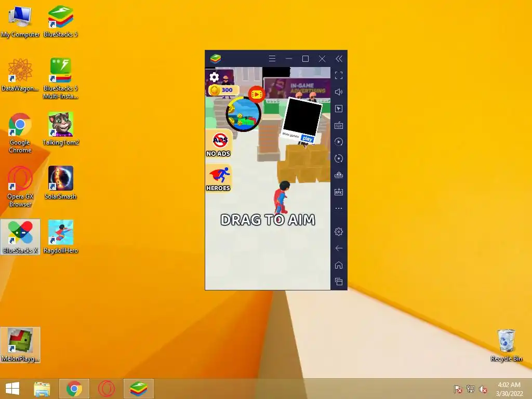Open Opera from the taskbar
This screenshot has width=532, height=399.
(107, 389)
